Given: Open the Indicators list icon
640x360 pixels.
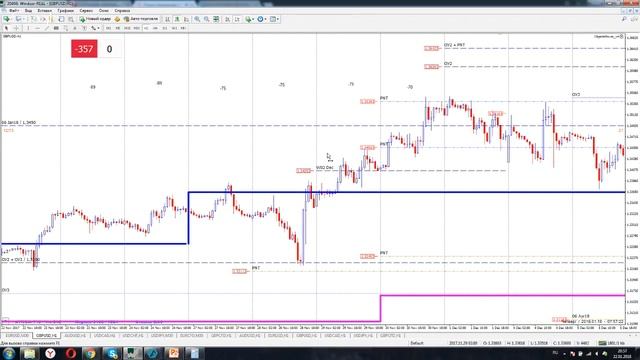Looking at the screenshot, I should 248,19.
